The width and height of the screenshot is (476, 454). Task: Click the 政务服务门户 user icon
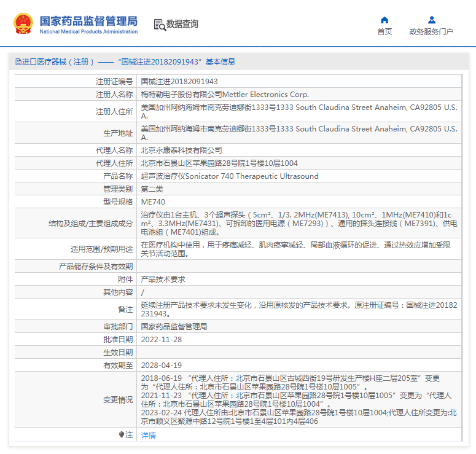431,20
